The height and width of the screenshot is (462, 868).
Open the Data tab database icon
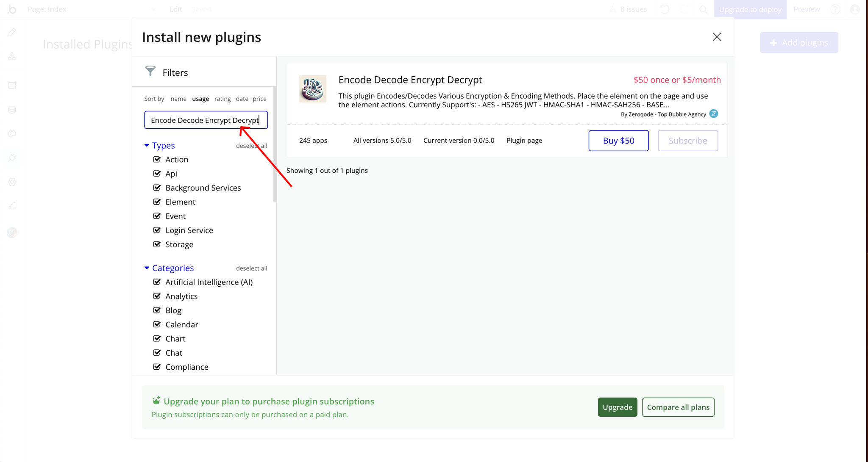click(12, 110)
